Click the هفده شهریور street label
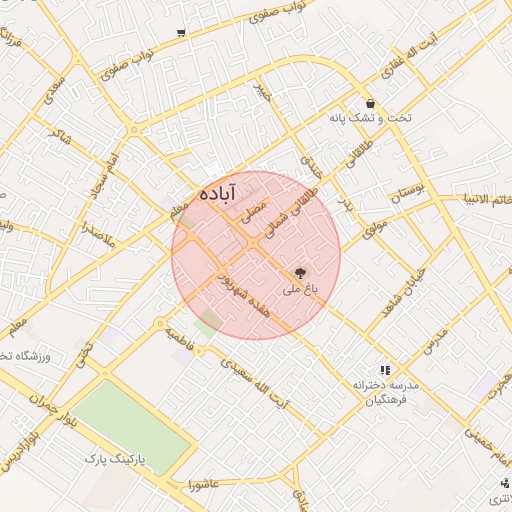Viewport: 512px width, 512px height. coord(244,295)
